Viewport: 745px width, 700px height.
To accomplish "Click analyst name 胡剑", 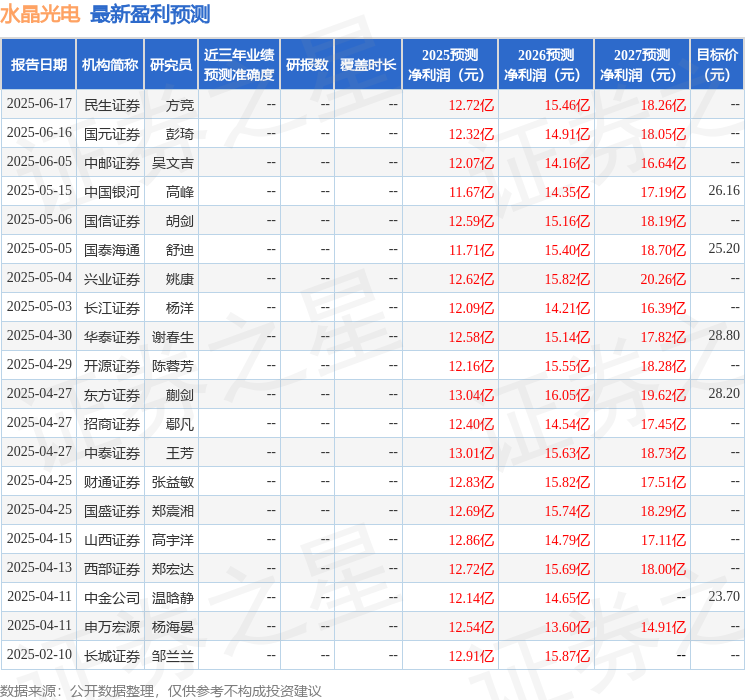I will [x=180, y=221].
